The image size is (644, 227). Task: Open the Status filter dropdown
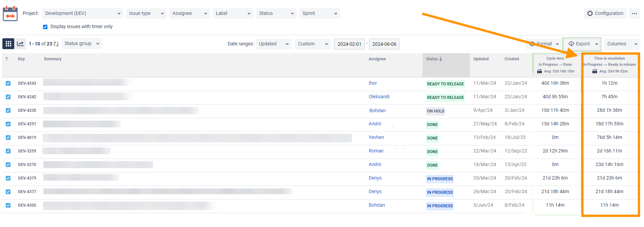point(276,14)
